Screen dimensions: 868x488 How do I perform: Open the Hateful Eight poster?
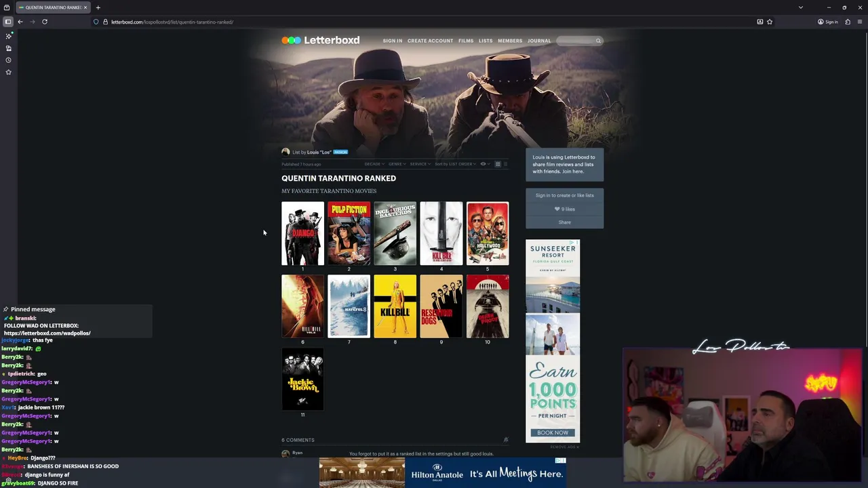[x=349, y=306]
